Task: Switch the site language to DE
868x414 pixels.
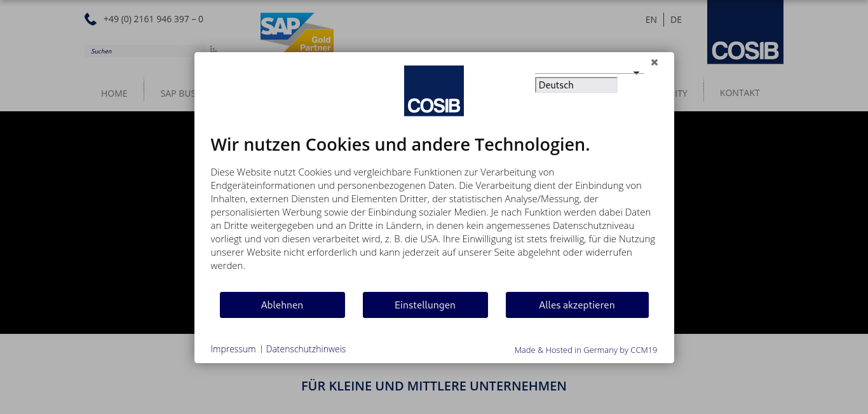Action: tap(676, 20)
